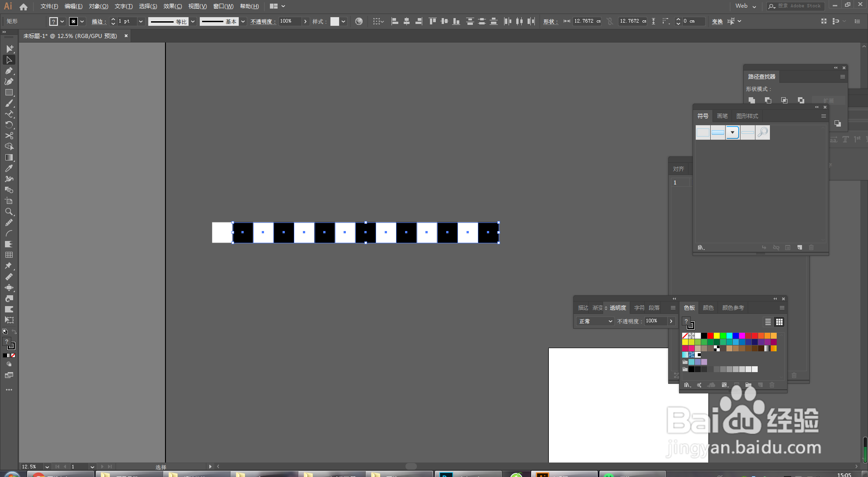This screenshot has width=868, height=477.
Task: Toggle constrain width and height proportions link
Action: click(x=610, y=21)
